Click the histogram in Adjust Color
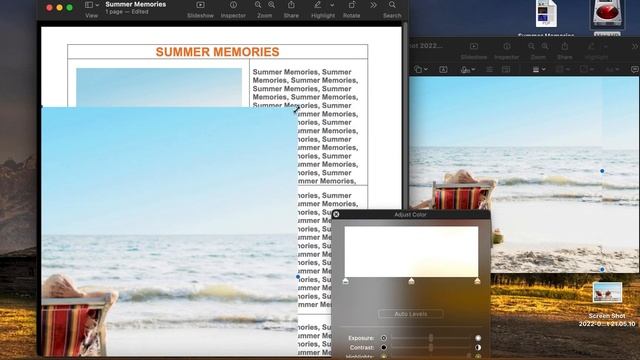The width and height of the screenshot is (640, 360). point(411,252)
